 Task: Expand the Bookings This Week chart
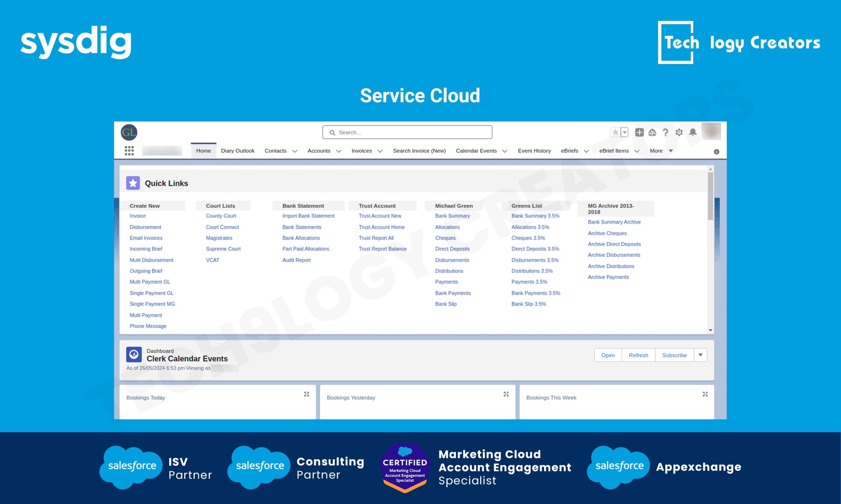705,394
